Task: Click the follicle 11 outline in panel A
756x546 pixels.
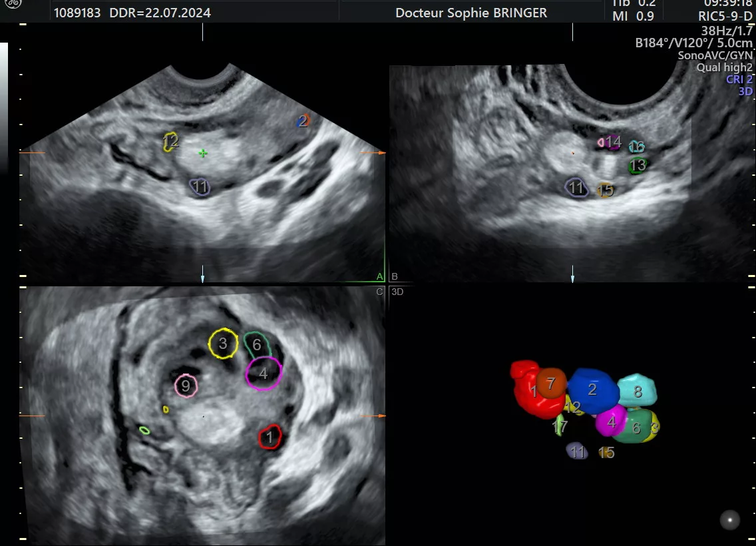Action: click(200, 187)
